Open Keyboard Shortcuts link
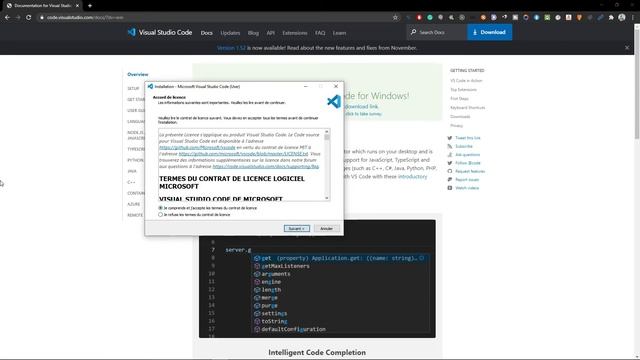 pos(468,108)
